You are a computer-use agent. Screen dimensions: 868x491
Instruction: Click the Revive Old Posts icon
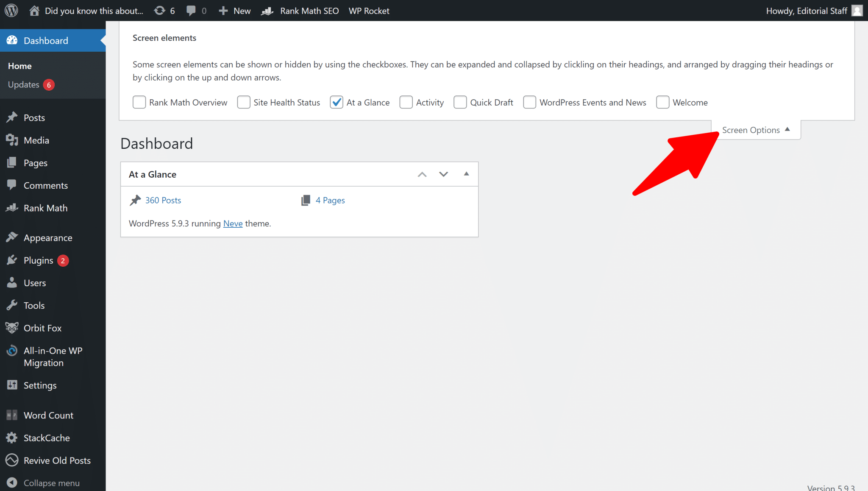(x=11, y=460)
